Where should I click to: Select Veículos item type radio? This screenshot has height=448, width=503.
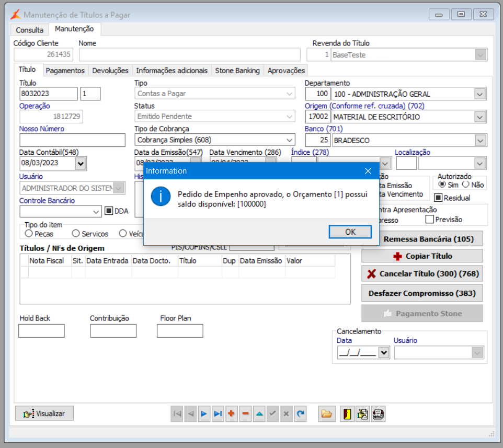[x=123, y=234]
